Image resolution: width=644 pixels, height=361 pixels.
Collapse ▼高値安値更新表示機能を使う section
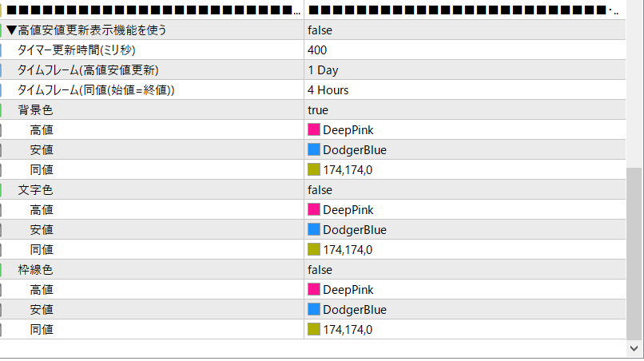[x=11, y=30]
